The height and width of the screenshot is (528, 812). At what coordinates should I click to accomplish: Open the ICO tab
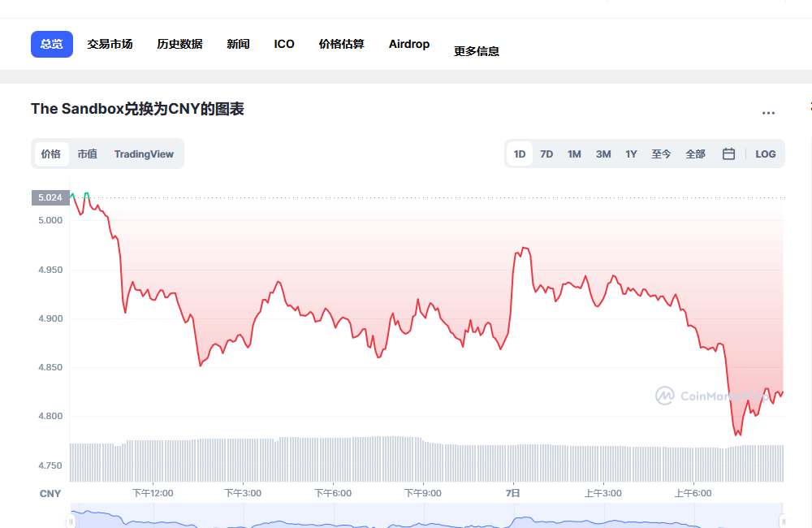pyautogui.click(x=284, y=44)
